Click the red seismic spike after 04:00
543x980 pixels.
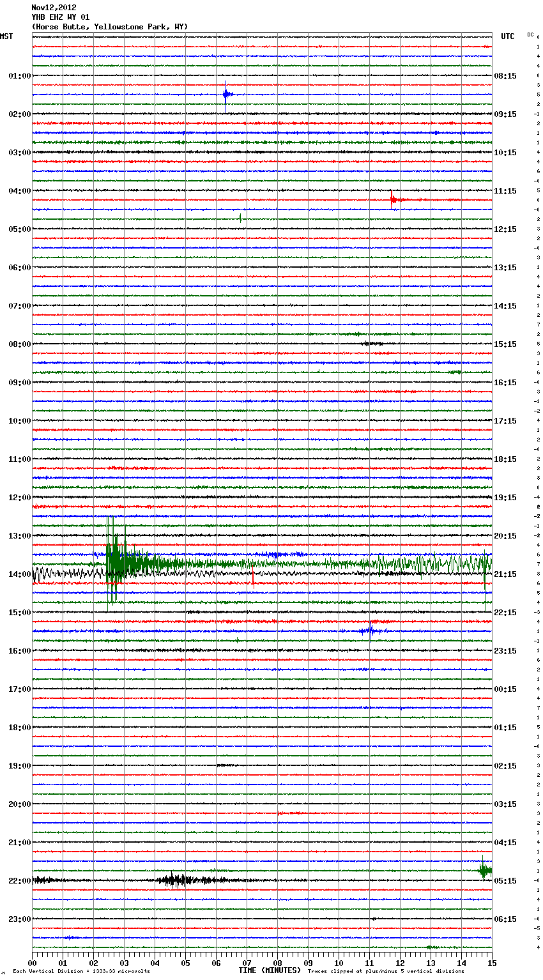(x=393, y=199)
